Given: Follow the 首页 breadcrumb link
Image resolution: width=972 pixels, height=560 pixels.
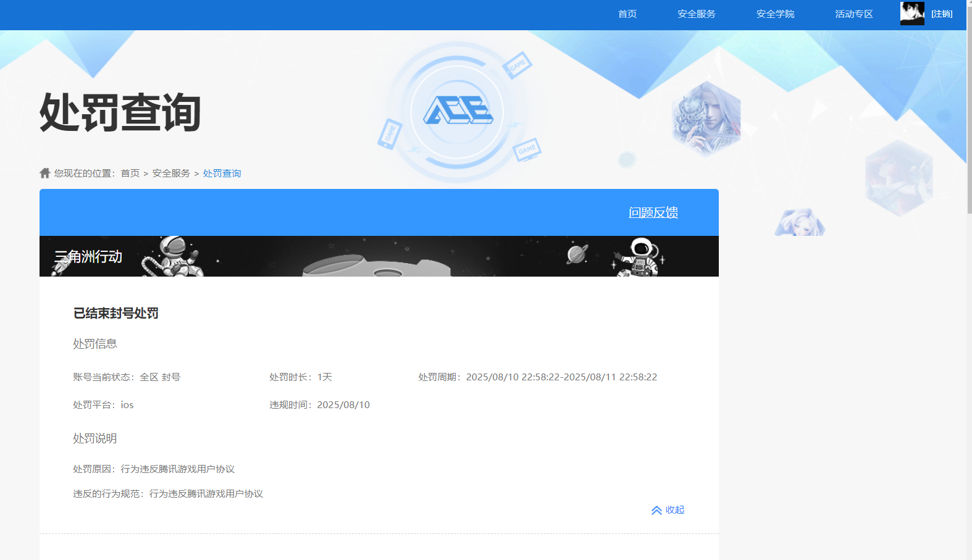Looking at the screenshot, I should tap(130, 173).
